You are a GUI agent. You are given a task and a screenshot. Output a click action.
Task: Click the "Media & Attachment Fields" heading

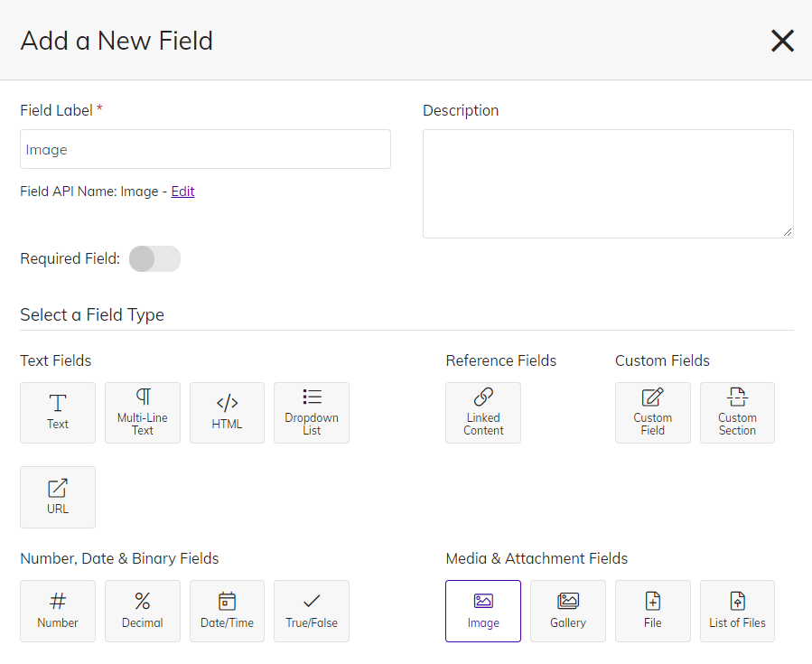point(537,558)
